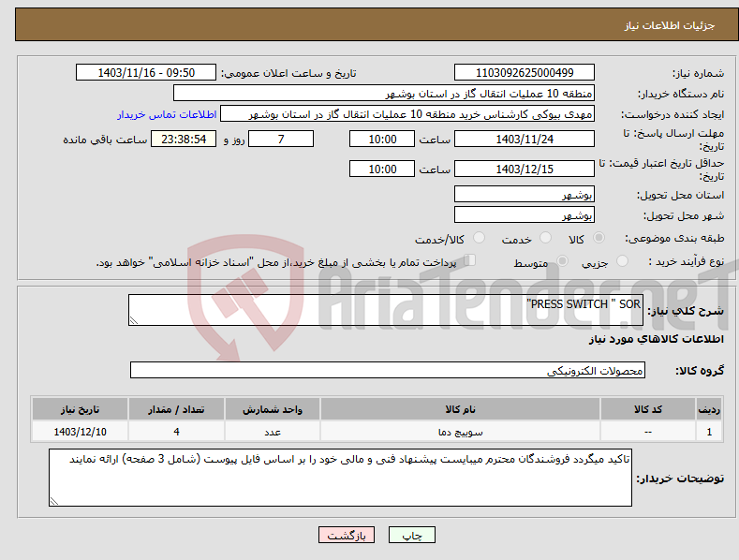
Task: Click the جزئیات اطلاعات نیاز header title
Action: [670, 25]
